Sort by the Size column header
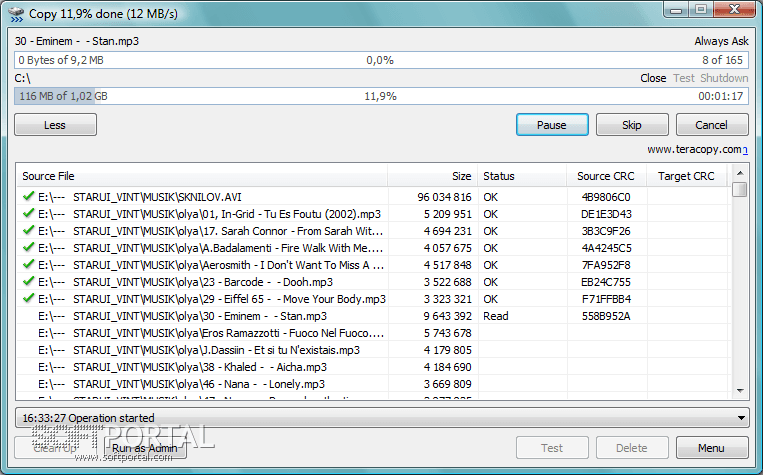This screenshot has height=475, width=763. 433,176
